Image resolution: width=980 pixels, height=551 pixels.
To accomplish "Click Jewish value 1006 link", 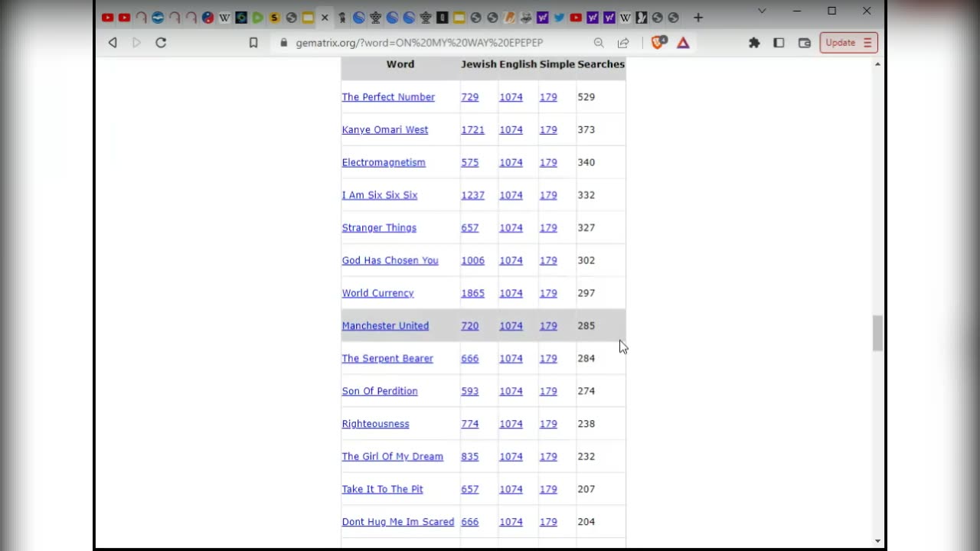I will coord(472,260).
